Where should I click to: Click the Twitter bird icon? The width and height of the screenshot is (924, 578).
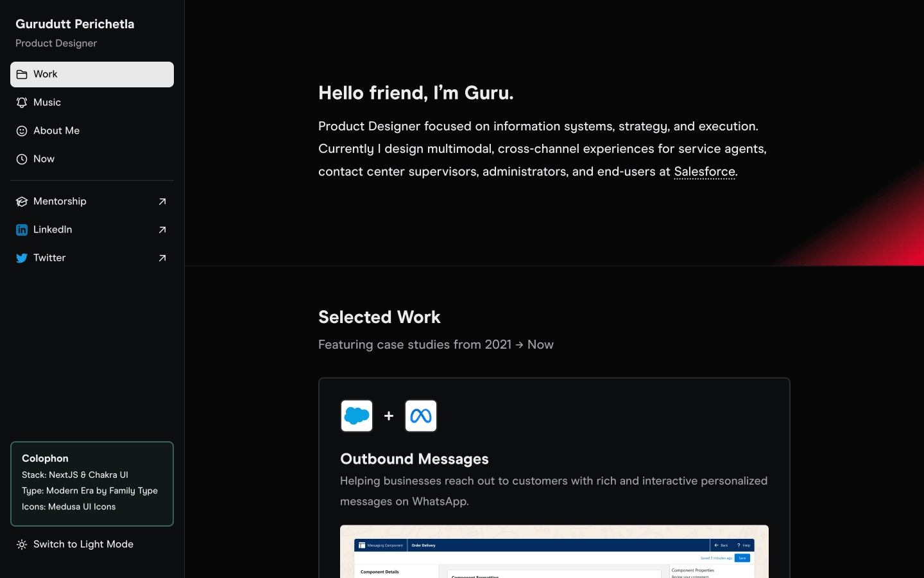pyautogui.click(x=22, y=258)
